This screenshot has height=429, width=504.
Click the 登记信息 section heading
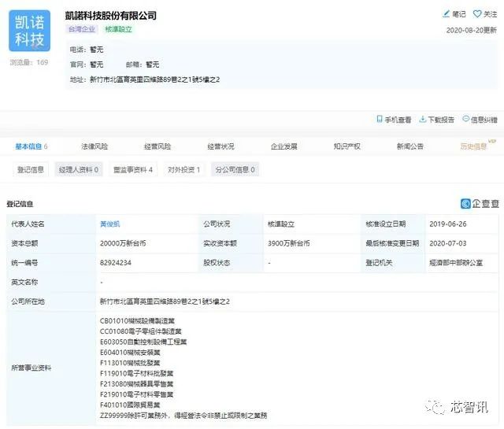coord(20,204)
